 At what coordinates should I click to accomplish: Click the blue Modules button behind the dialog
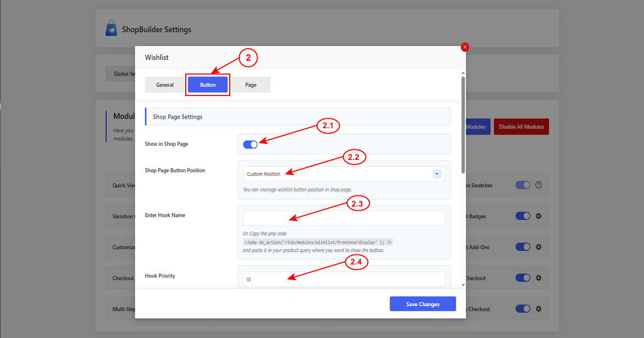[478, 127]
